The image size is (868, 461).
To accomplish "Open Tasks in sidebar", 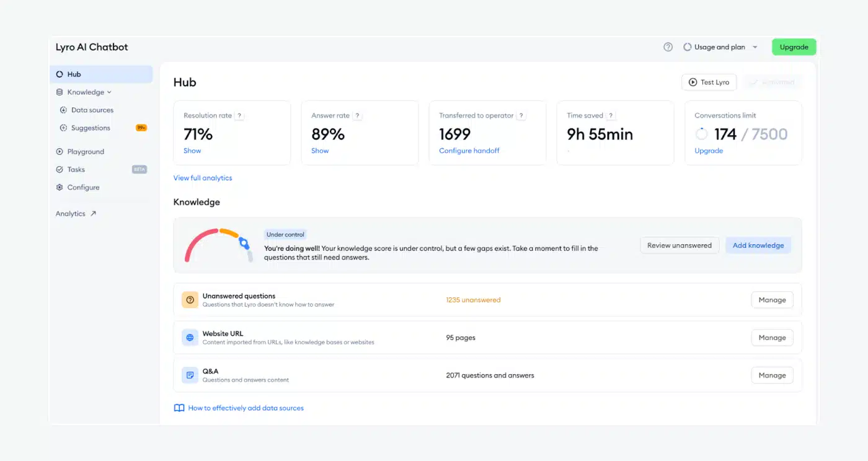I will (x=76, y=170).
